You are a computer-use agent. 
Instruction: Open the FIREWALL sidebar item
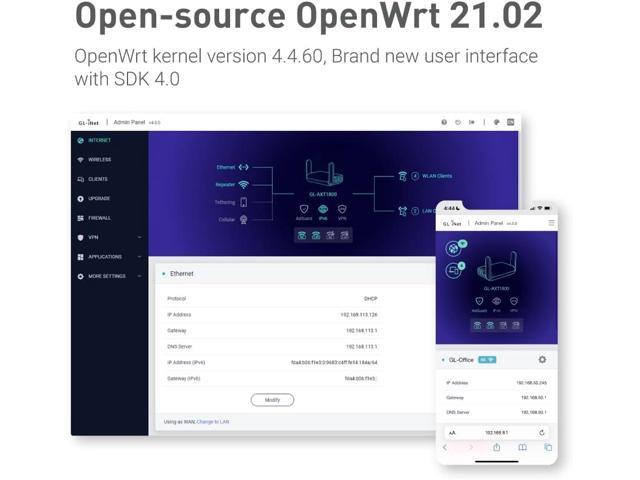(x=99, y=218)
